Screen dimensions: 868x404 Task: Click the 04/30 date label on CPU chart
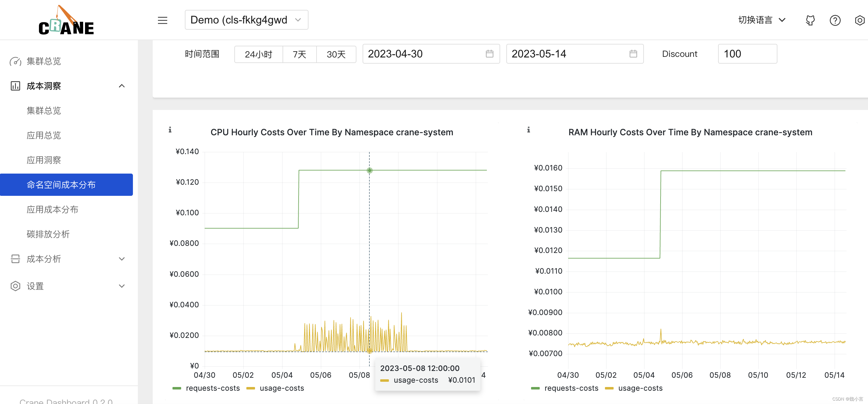coord(204,375)
